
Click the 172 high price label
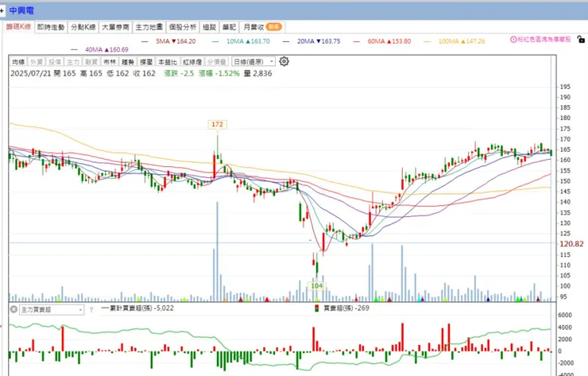pos(217,124)
